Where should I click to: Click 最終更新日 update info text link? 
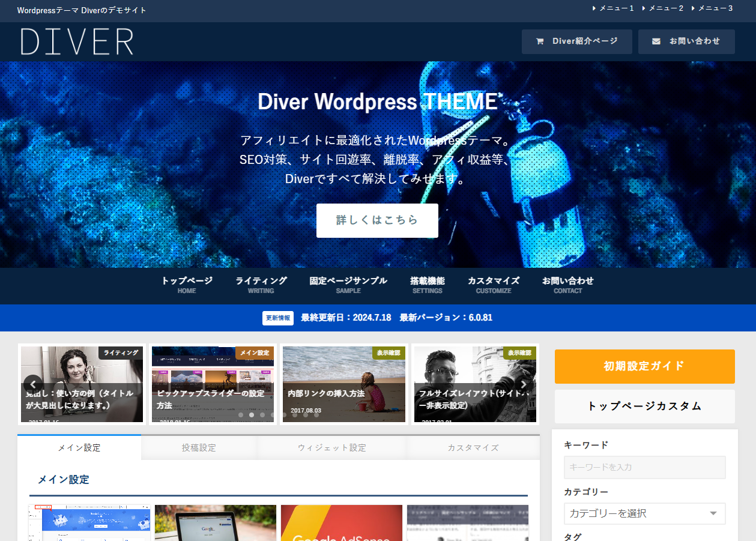pyautogui.click(x=396, y=318)
